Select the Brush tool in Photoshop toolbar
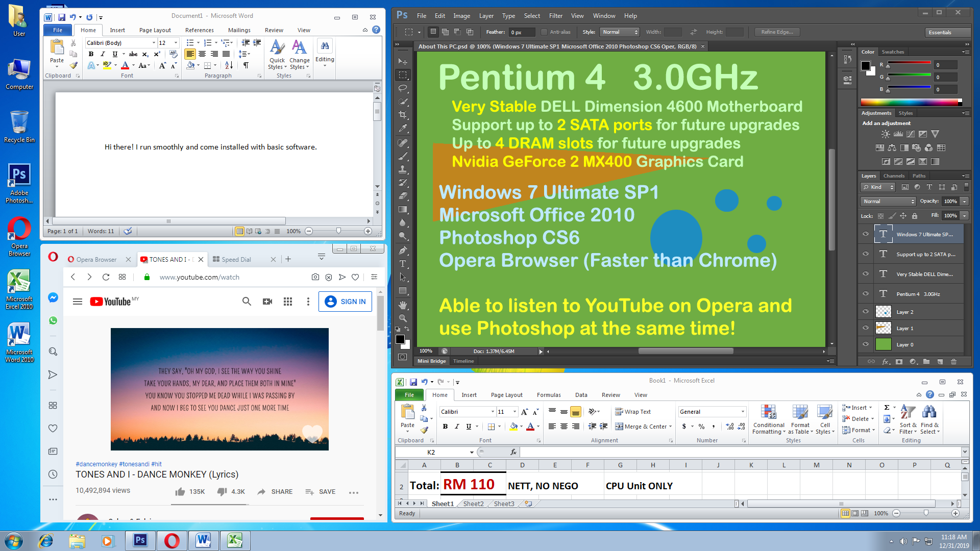The image size is (980, 551). [x=403, y=159]
